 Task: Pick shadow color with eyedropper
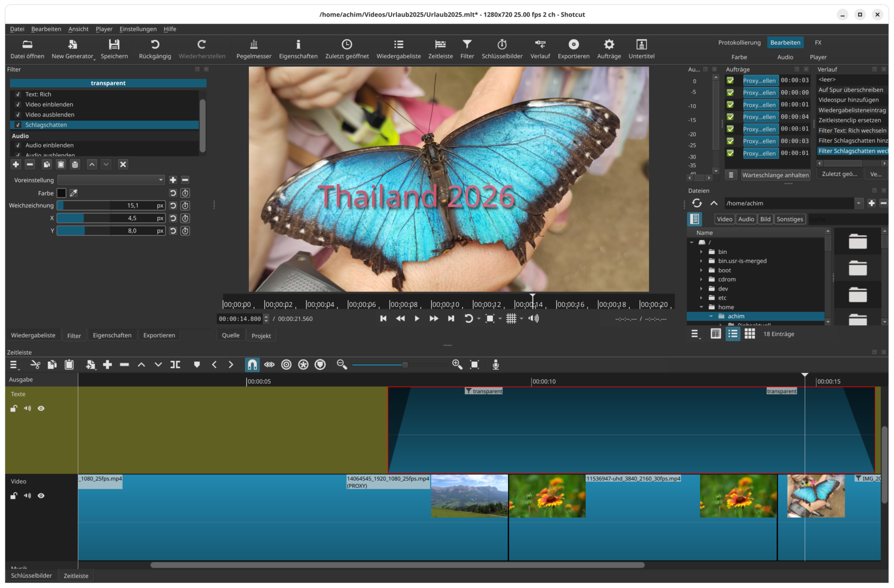(x=74, y=193)
